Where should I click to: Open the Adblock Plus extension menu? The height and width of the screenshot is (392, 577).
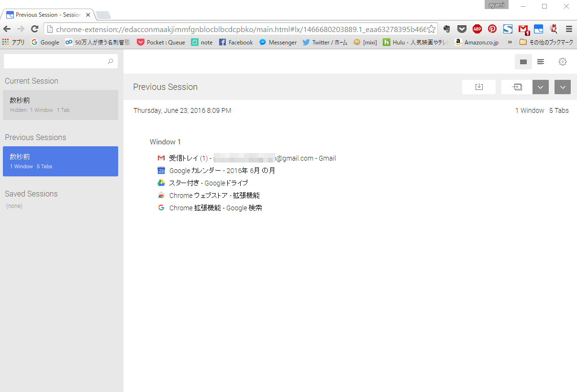(477, 29)
